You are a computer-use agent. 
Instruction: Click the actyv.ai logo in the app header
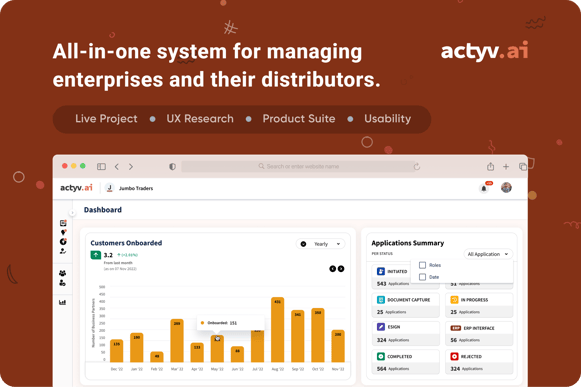click(76, 188)
